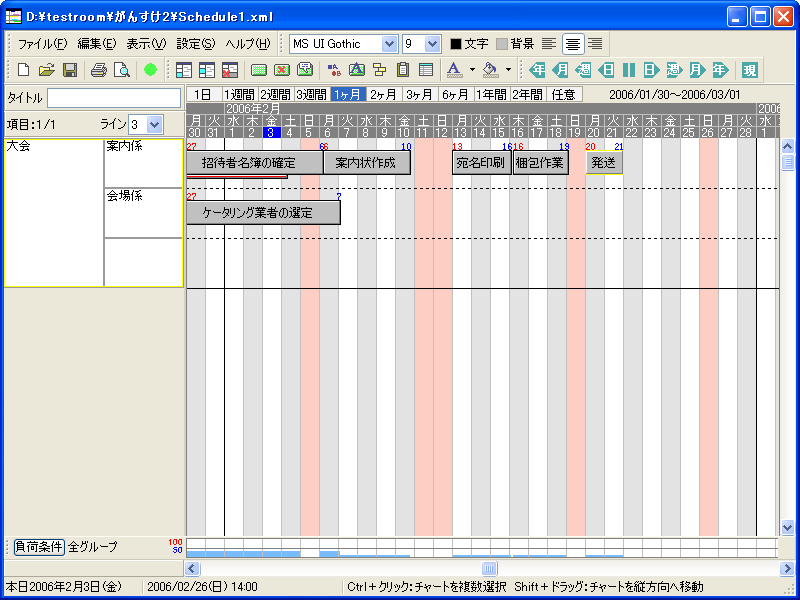Set left text alignment
The height and width of the screenshot is (600, 800).
point(549,44)
